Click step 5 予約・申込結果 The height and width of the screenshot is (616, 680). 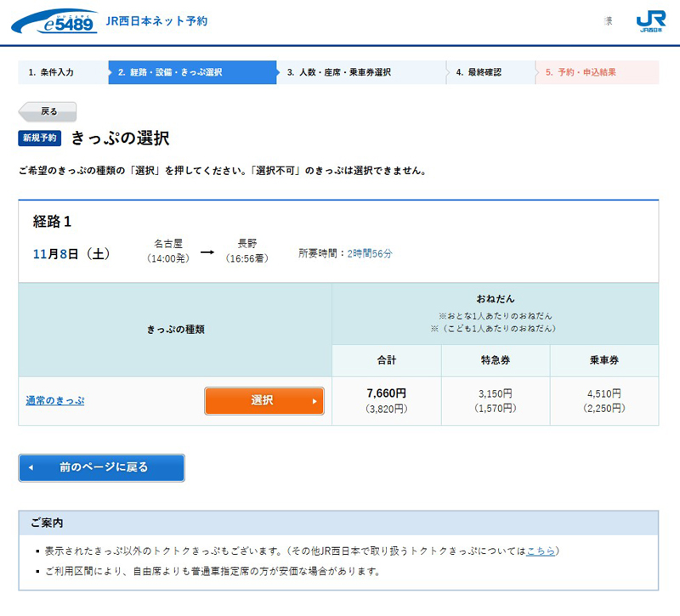(595, 72)
